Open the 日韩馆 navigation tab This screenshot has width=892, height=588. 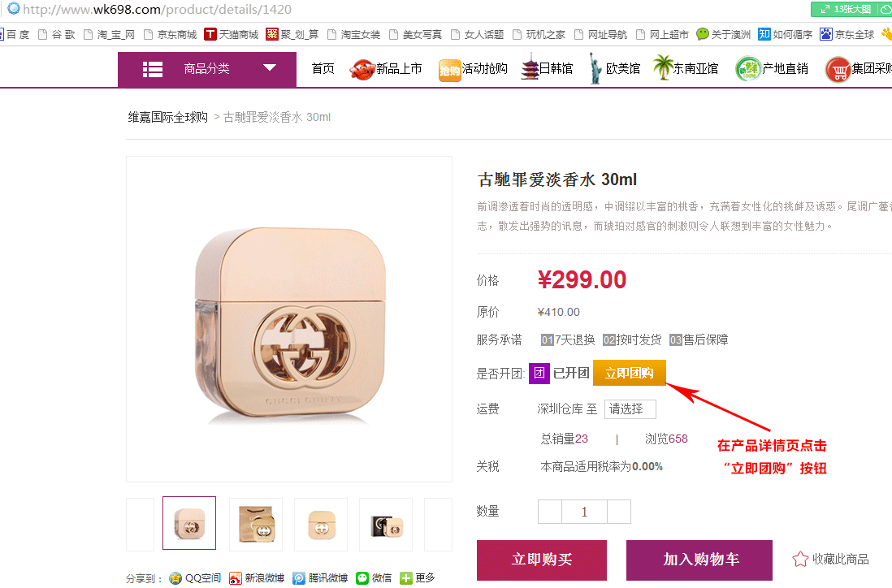(548, 69)
